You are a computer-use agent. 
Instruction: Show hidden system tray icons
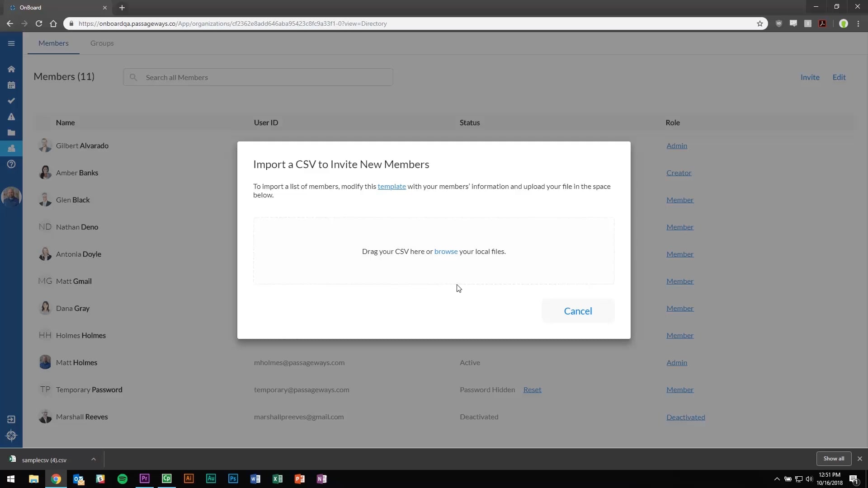coord(777,479)
